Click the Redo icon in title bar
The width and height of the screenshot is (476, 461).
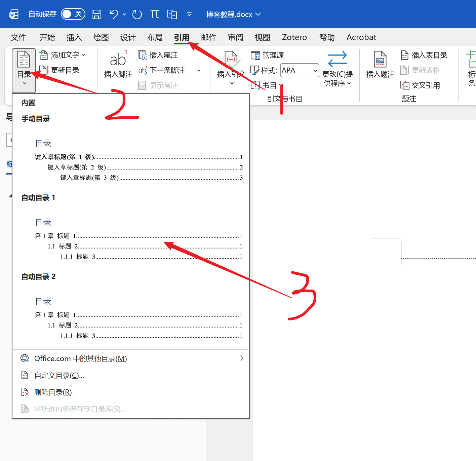[137, 14]
